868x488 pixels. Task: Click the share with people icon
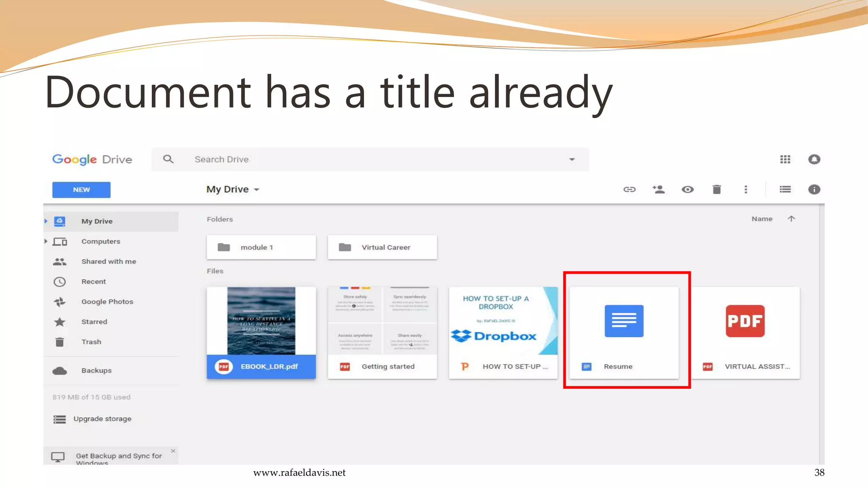coord(658,189)
